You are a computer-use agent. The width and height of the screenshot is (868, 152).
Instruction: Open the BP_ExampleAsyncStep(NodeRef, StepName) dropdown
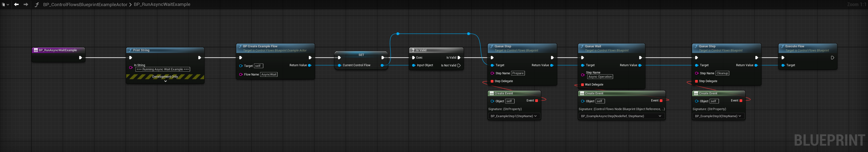621,116
